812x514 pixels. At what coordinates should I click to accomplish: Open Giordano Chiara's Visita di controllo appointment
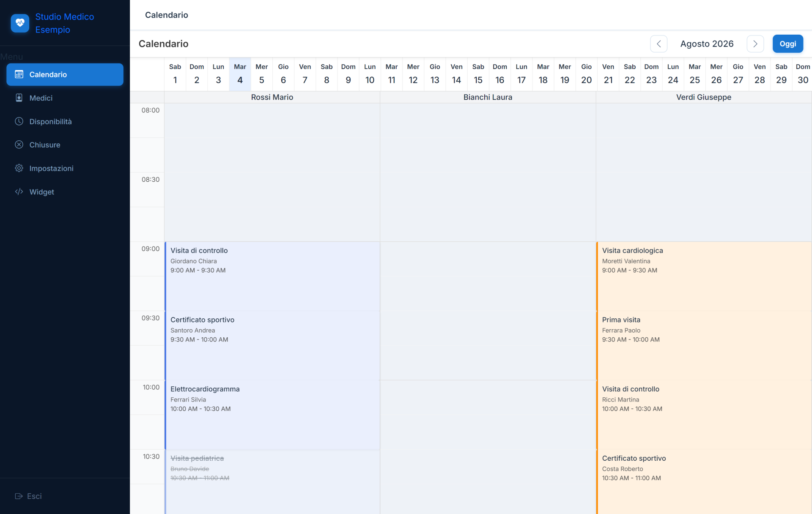click(x=272, y=276)
